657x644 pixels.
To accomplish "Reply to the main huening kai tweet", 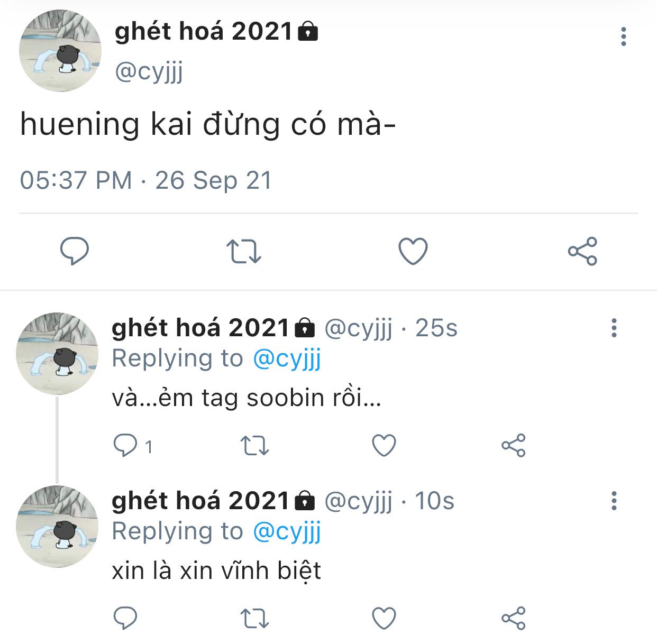I will pyautogui.click(x=75, y=251).
